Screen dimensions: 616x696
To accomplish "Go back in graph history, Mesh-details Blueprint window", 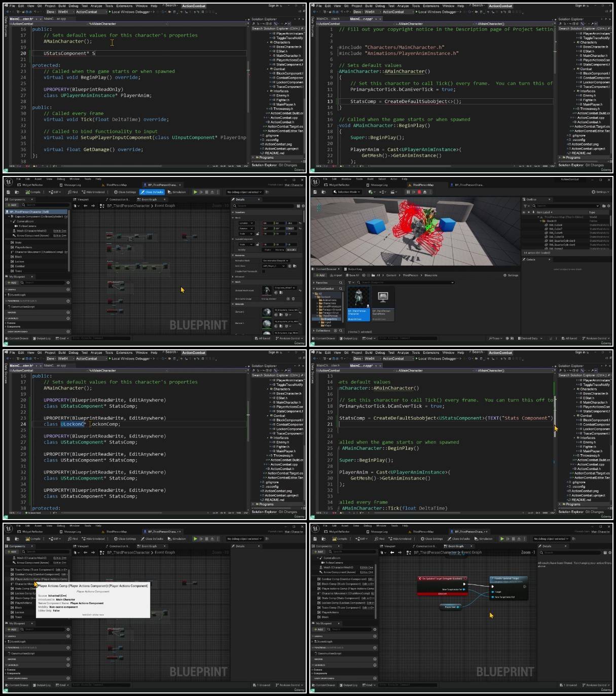I will click(x=86, y=206).
